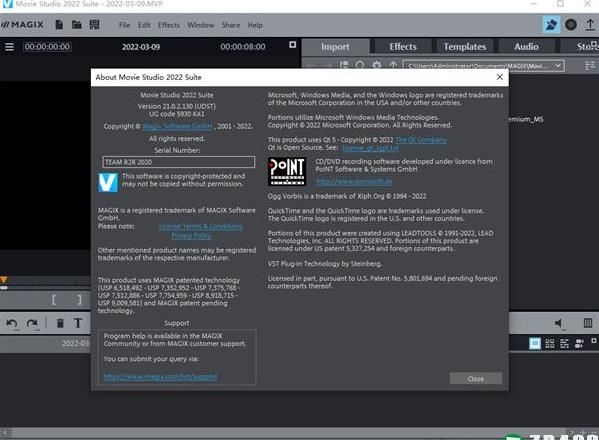Dismiss About dialog using X button
The width and height of the screenshot is (599, 440).
(499, 77)
